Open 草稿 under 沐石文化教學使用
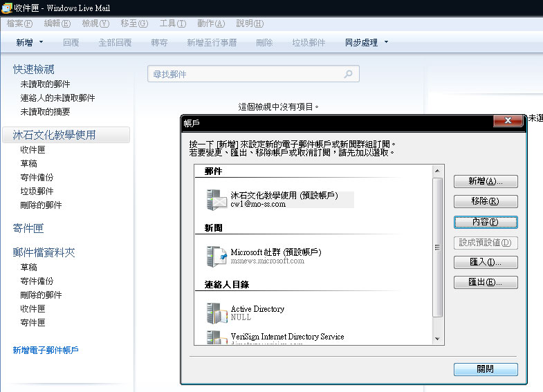This screenshot has height=392, width=543. tap(28, 164)
